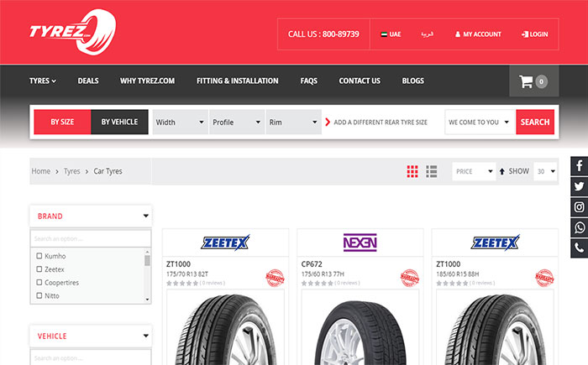Open the Profile dropdown
Viewport: 588px width, 365px height.
click(237, 123)
